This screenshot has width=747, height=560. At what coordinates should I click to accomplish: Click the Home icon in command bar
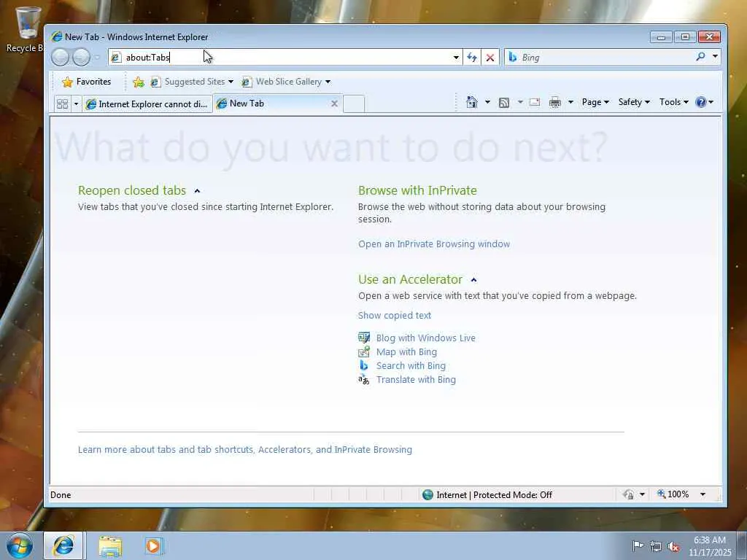[472, 102]
